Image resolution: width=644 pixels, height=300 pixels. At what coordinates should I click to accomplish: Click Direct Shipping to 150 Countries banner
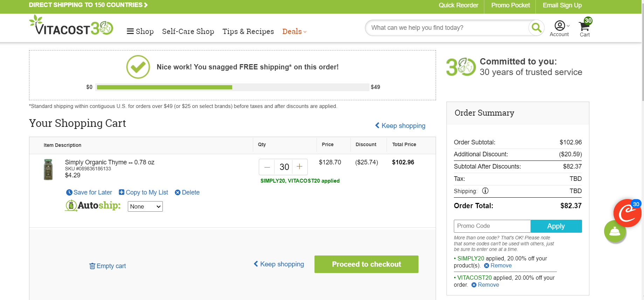coord(88,5)
